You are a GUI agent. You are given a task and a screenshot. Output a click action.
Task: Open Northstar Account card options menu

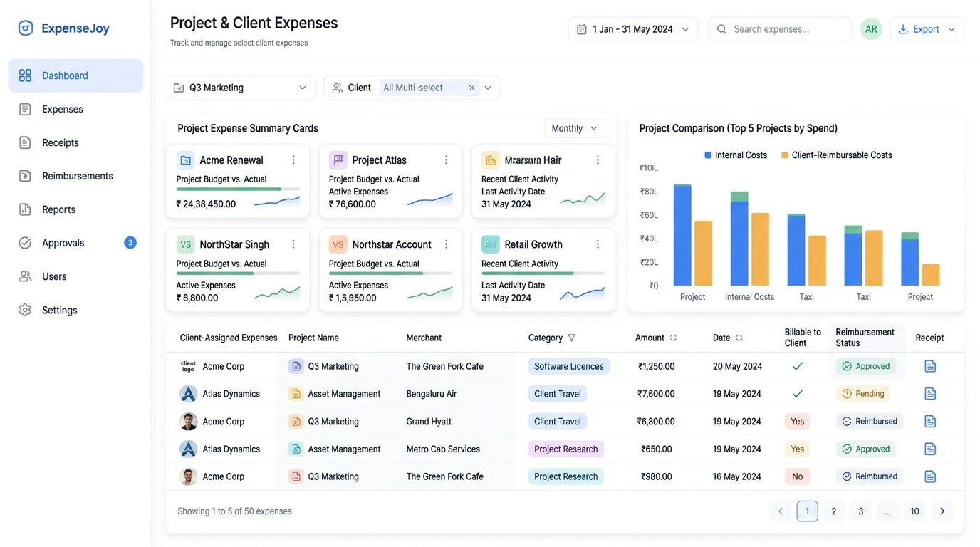pos(446,244)
